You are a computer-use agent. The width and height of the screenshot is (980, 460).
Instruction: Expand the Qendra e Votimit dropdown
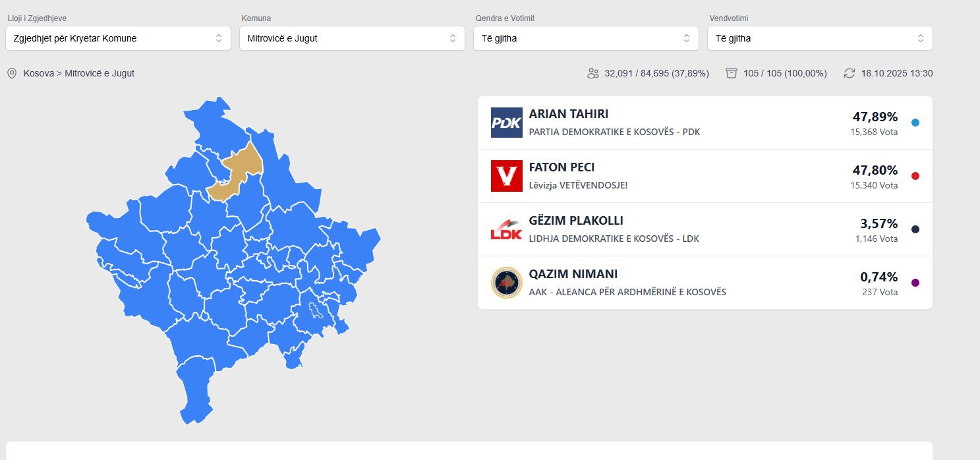[x=586, y=38]
